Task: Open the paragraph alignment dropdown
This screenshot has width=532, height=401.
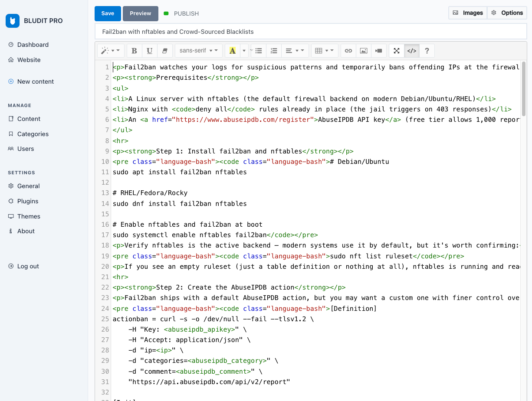Action: click(x=295, y=51)
